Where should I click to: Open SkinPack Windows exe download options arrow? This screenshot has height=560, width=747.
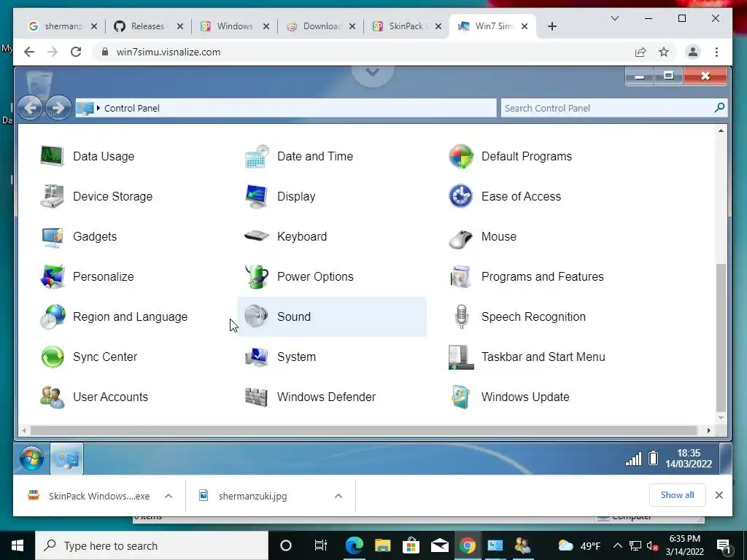169,496
